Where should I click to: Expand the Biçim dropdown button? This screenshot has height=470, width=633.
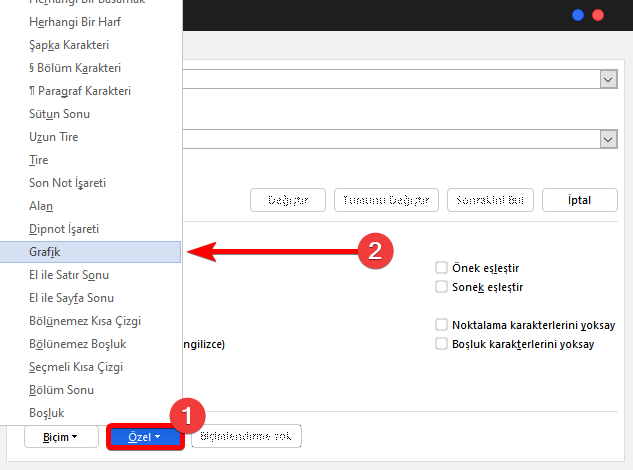60,437
